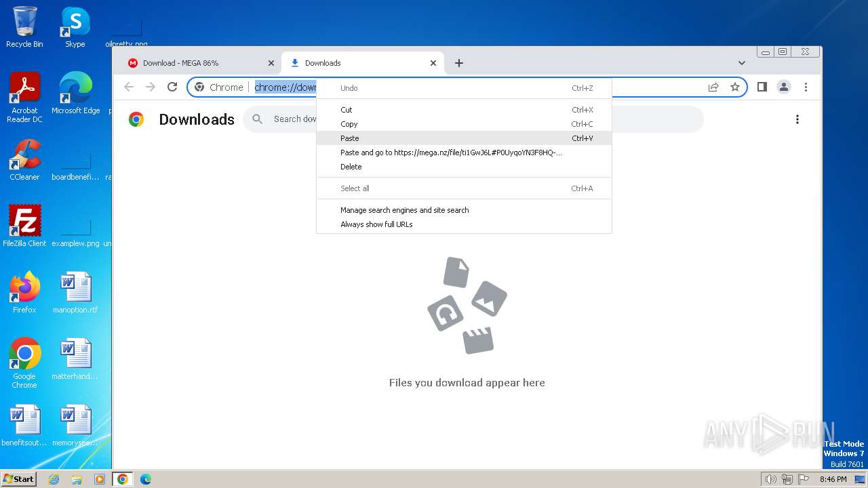Open the FileZilla Client shortcut
Screen dimensions: 868x488
[x=24, y=226]
